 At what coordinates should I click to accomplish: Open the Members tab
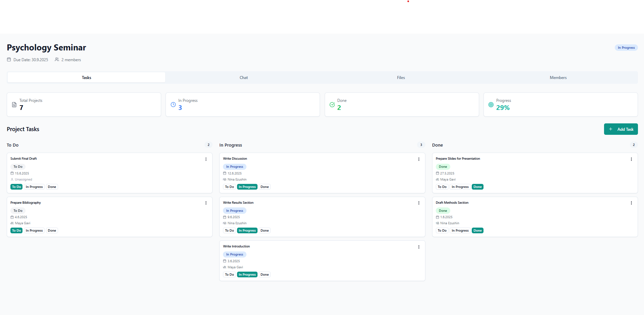[558, 78]
